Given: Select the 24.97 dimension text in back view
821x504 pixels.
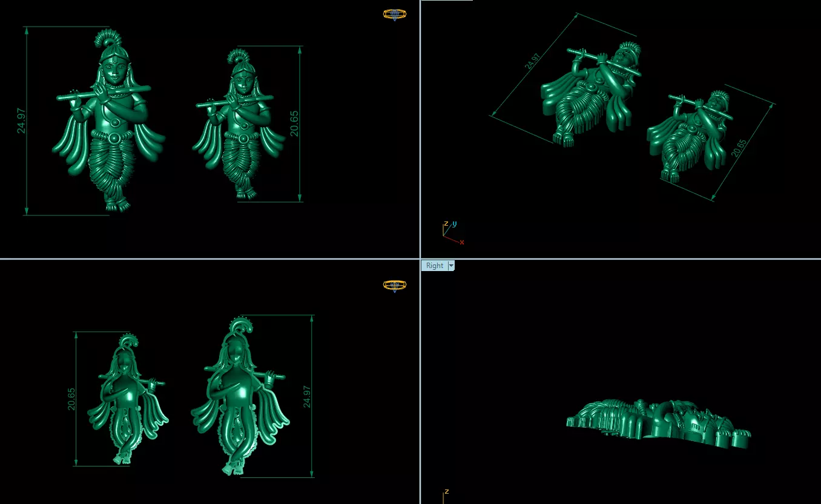Looking at the screenshot, I should tap(306, 396).
